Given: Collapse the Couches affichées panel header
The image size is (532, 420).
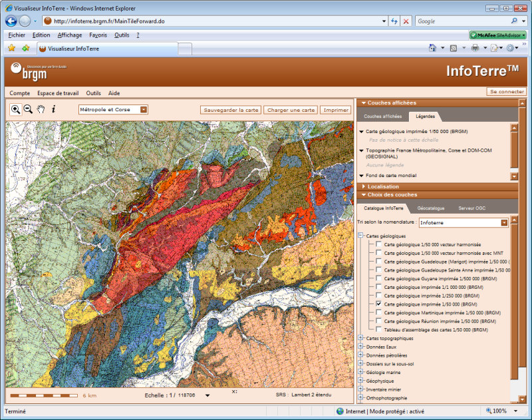Looking at the screenshot, I should 438,103.
